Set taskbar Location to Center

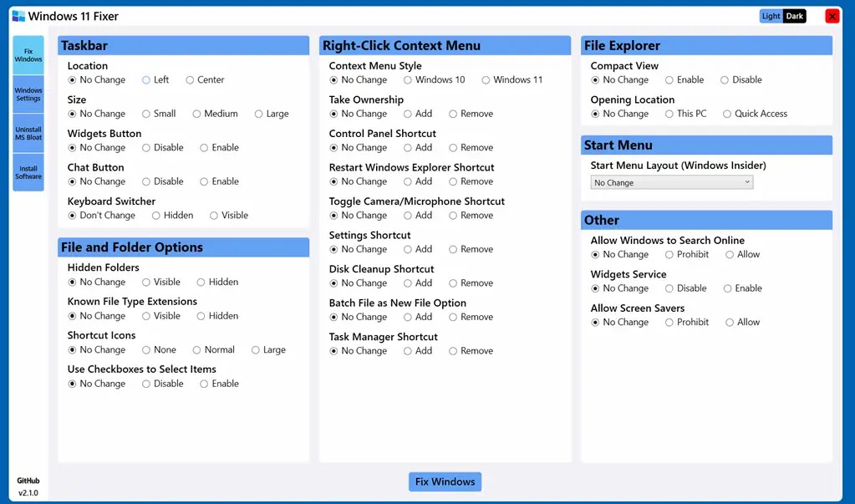[x=205, y=79]
